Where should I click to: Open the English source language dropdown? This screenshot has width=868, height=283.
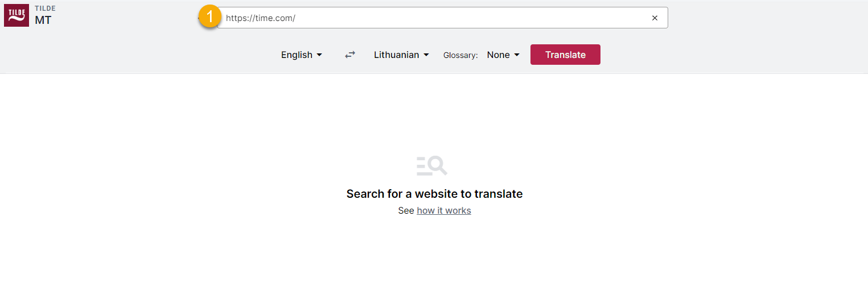click(x=302, y=55)
